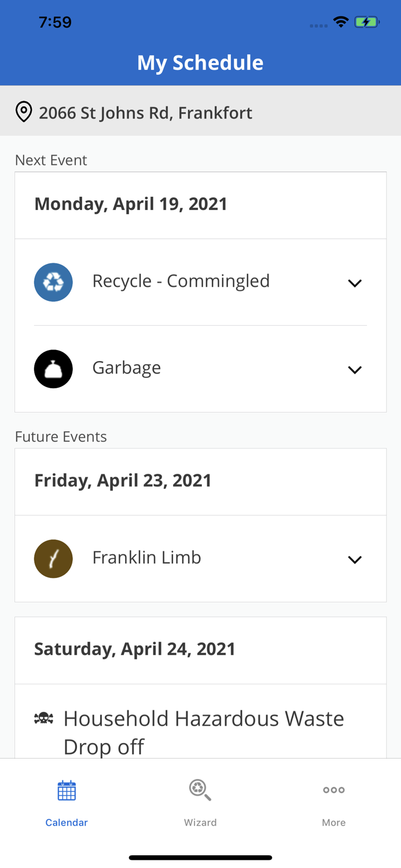401x868 pixels.
Task: Select the Calendar icon in bottom bar
Action: click(x=67, y=789)
